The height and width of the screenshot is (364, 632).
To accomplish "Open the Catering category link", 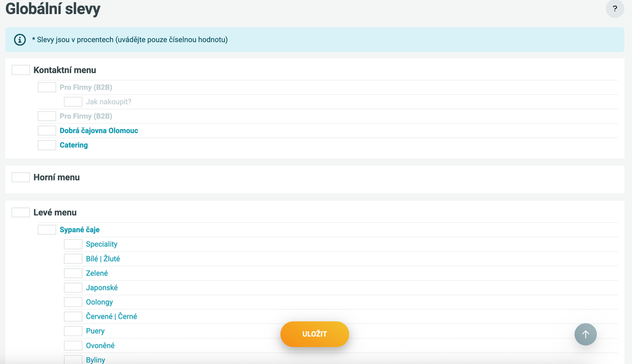I will (x=74, y=145).
